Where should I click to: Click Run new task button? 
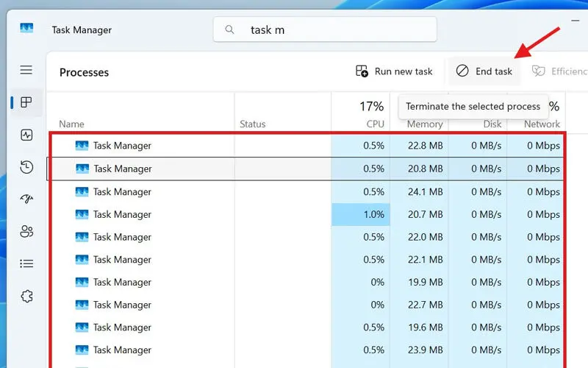[x=394, y=71]
